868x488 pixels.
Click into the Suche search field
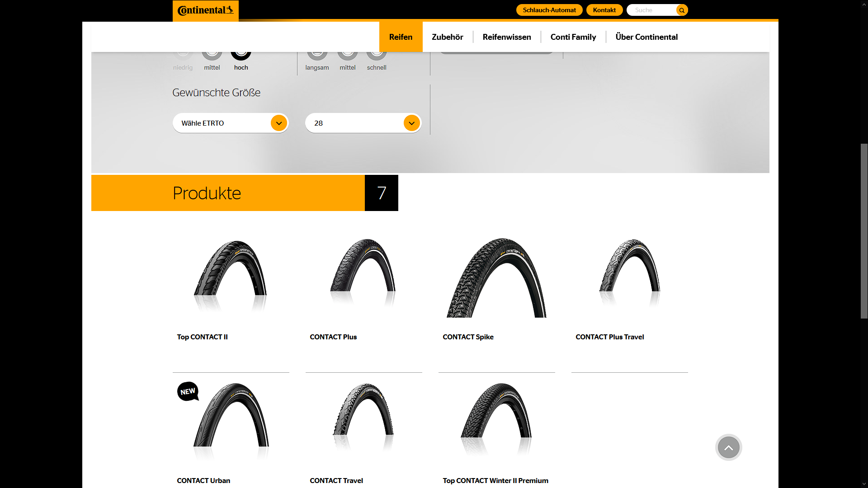pyautogui.click(x=652, y=10)
